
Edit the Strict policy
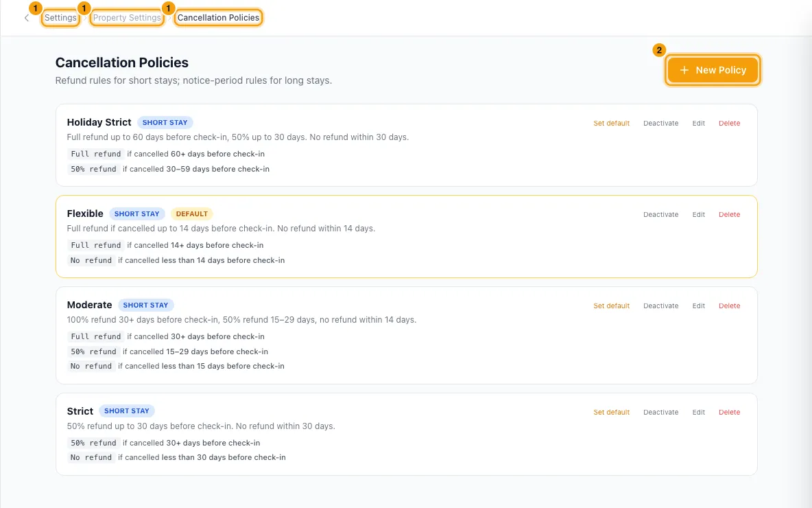[699, 412]
